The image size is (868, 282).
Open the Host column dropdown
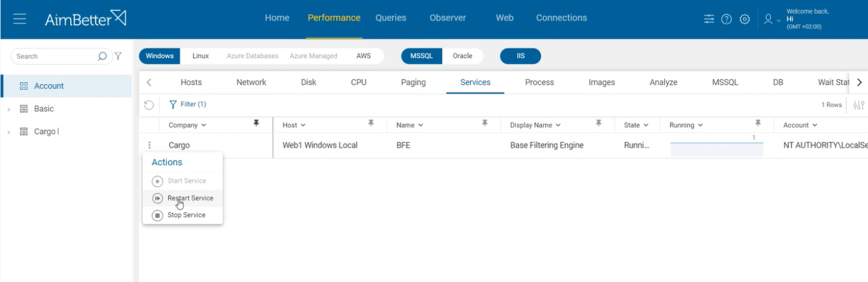303,125
